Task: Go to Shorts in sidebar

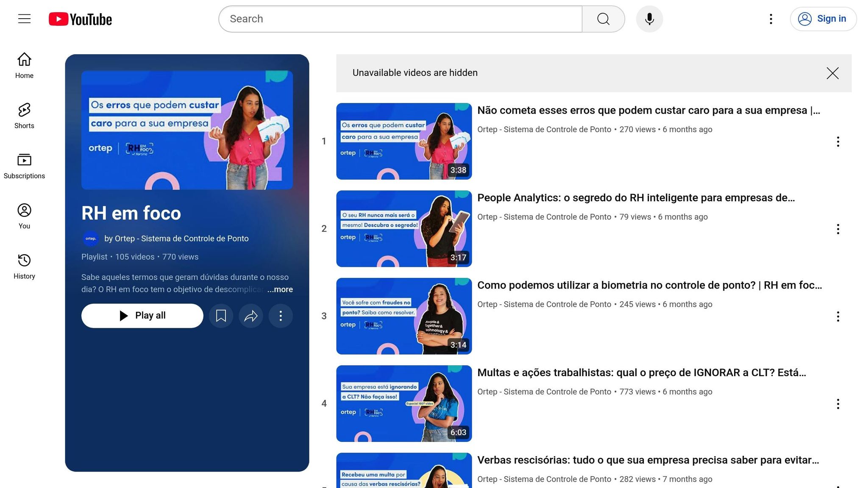Action: 24,116
